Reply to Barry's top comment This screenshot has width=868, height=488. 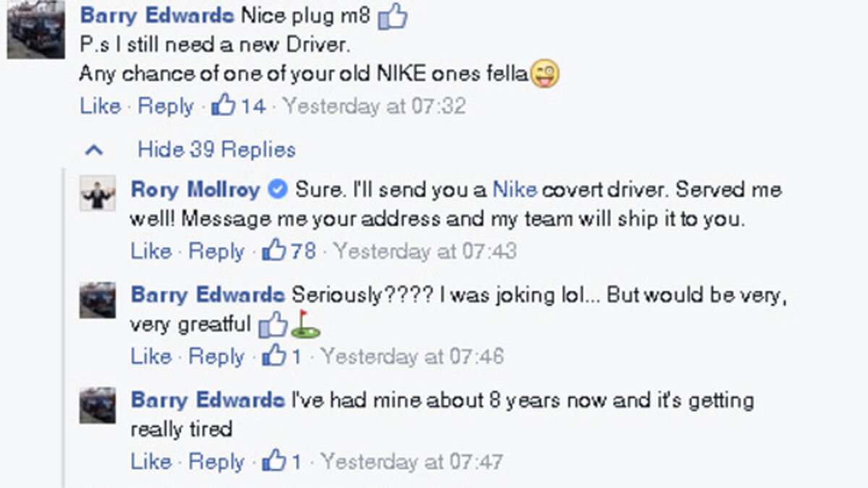click(166, 106)
